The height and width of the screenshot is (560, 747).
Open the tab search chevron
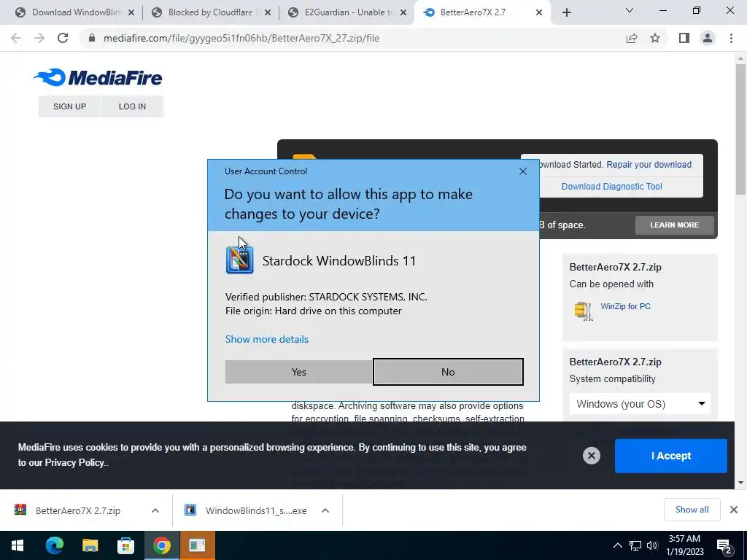click(x=630, y=10)
